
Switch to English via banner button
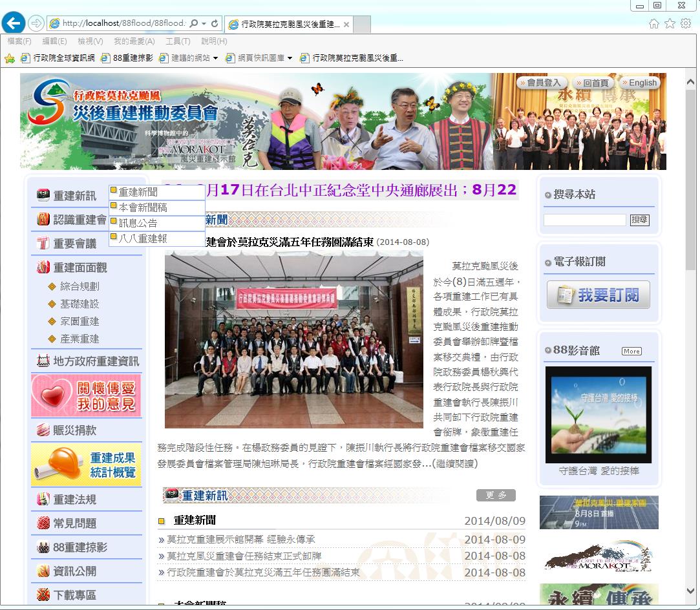point(640,83)
